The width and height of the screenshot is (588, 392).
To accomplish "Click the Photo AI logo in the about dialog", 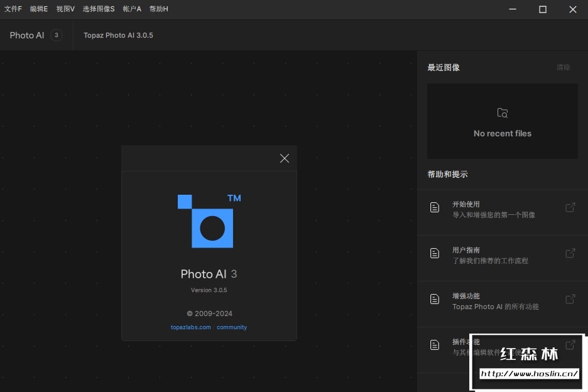I will pos(209,221).
